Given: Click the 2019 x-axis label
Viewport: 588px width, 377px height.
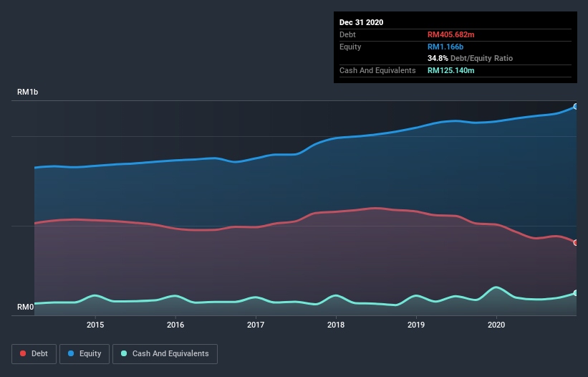Looking at the screenshot, I should tap(416, 325).
